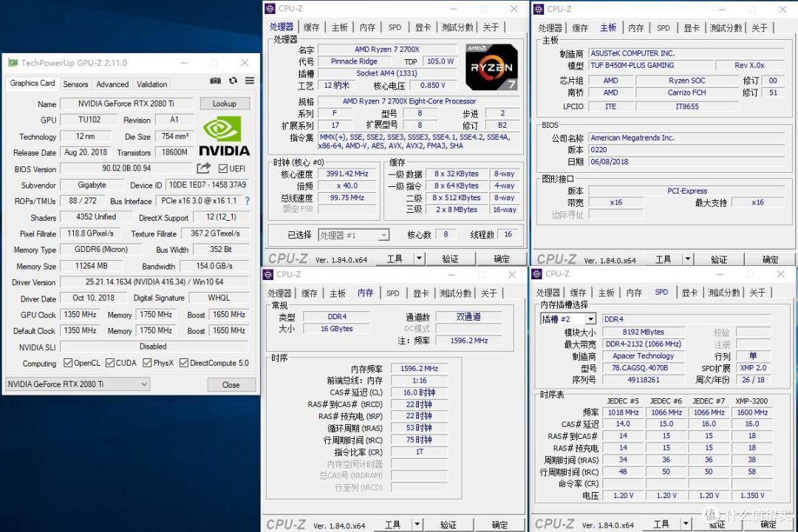
Task: Click 验证 button in processor CPU-Z window
Action: (x=450, y=259)
